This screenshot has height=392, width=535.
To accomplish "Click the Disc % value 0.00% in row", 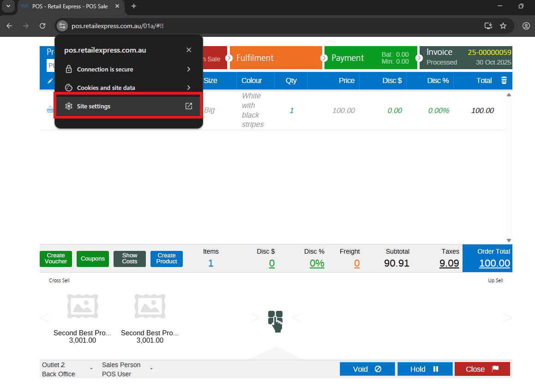I will tap(439, 110).
